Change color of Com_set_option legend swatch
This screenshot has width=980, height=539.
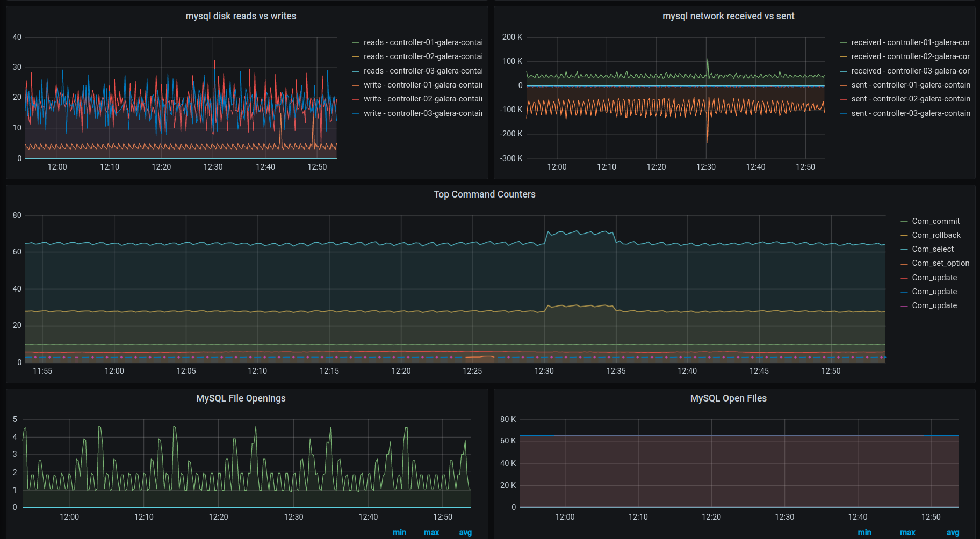(x=904, y=263)
